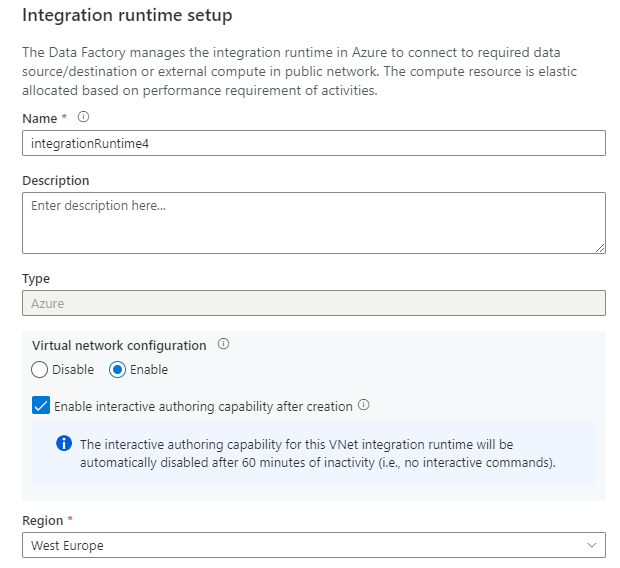Click the Virtual network configuration label

click(119, 345)
